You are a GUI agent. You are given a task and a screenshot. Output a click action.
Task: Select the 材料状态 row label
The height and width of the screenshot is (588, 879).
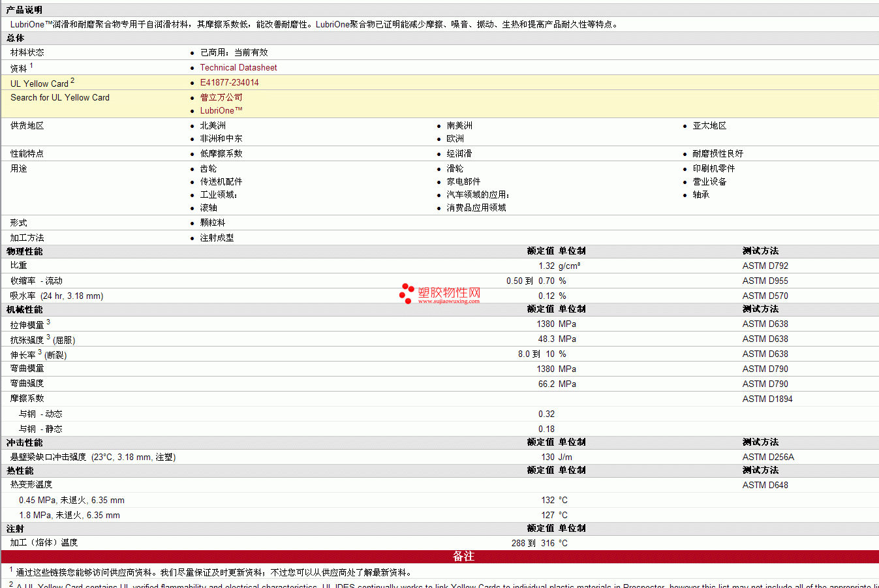point(27,52)
